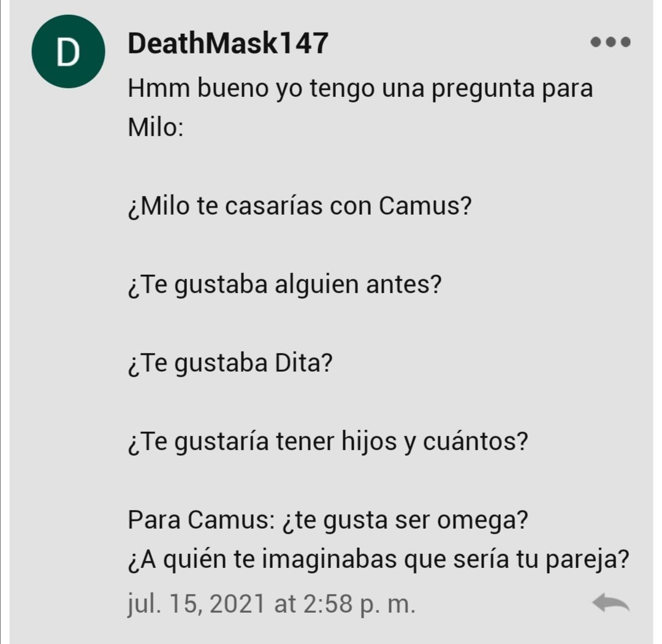Viewport: 662px width, 644px height.
Task: Open the green D profile avatar
Action: 69,52
